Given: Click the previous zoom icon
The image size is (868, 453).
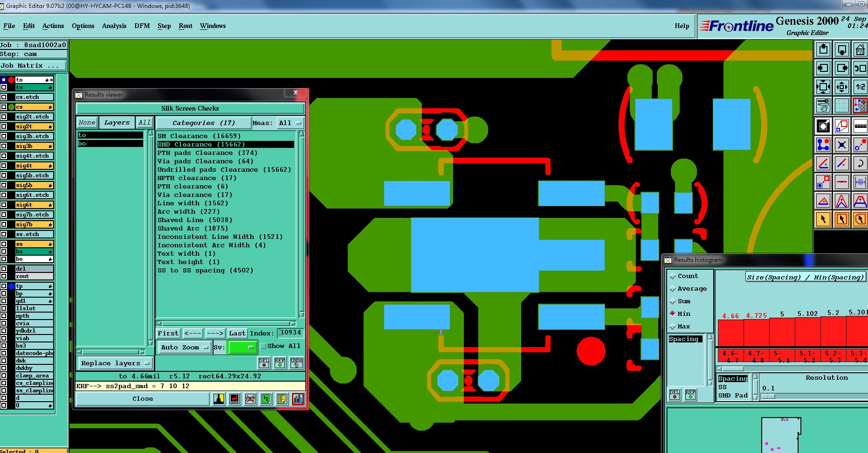Looking at the screenshot, I should [860, 68].
